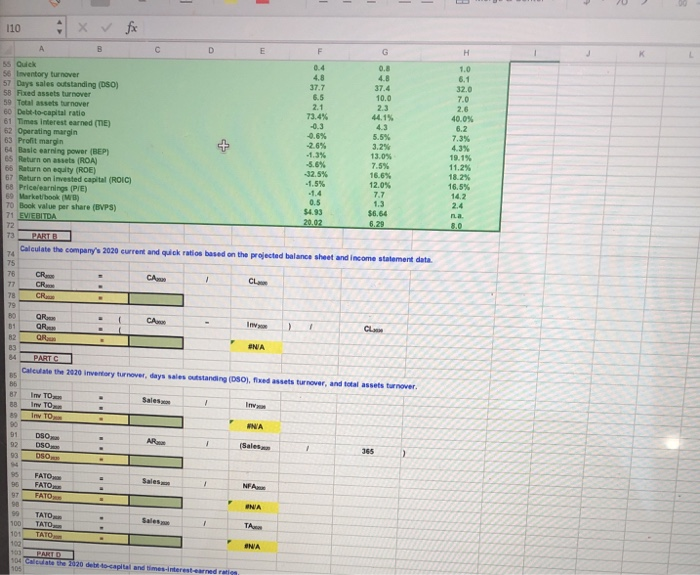Click the #N/A cell under inventory turnover
The width and height of the screenshot is (700, 575).
pos(255,426)
